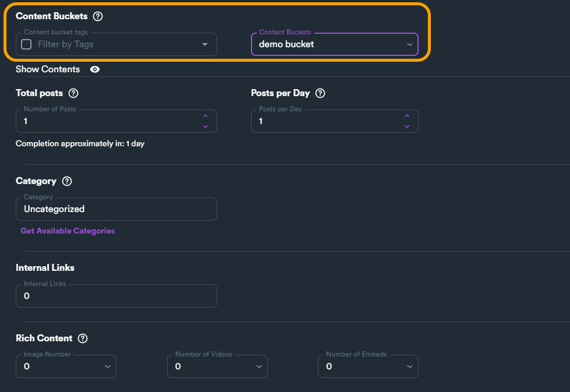The width and height of the screenshot is (570, 392).
Task: Increase Number of Posts with up arrow
Action: click(x=206, y=116)
